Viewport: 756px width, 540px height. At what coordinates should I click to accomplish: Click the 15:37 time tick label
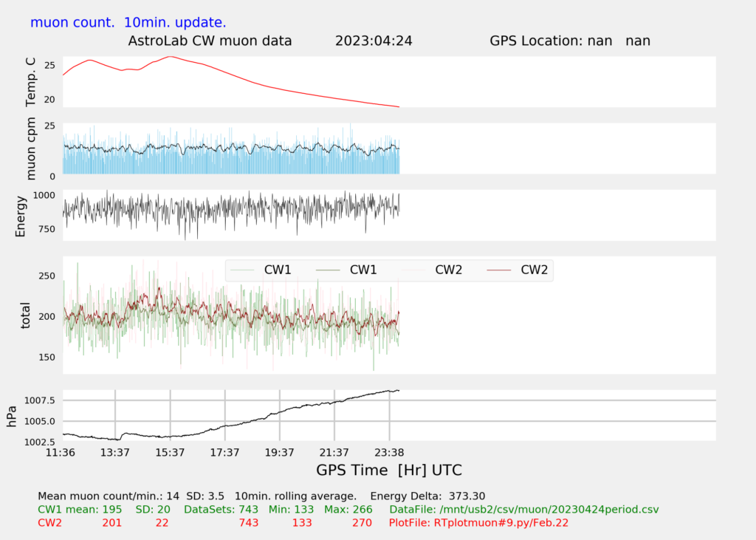coord(170,453)
